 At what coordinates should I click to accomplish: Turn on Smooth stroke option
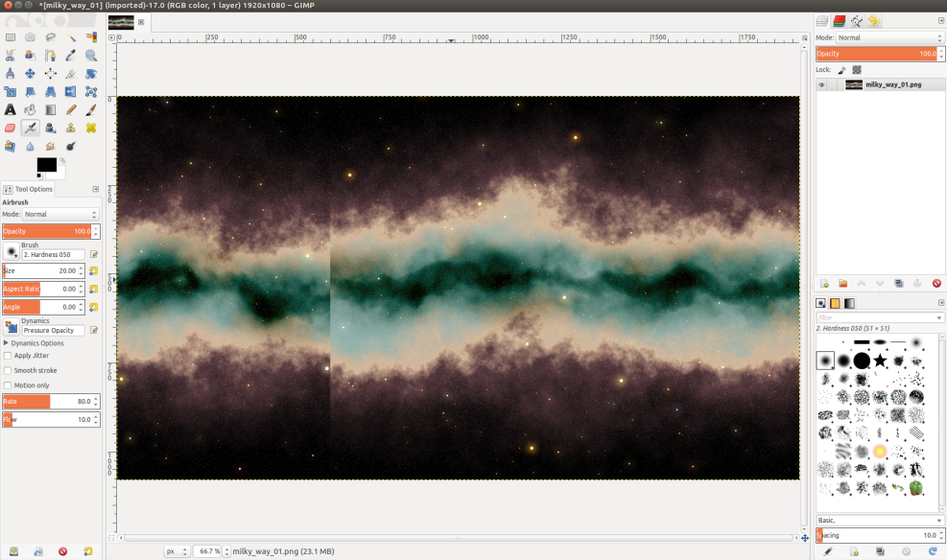(9, 370)
